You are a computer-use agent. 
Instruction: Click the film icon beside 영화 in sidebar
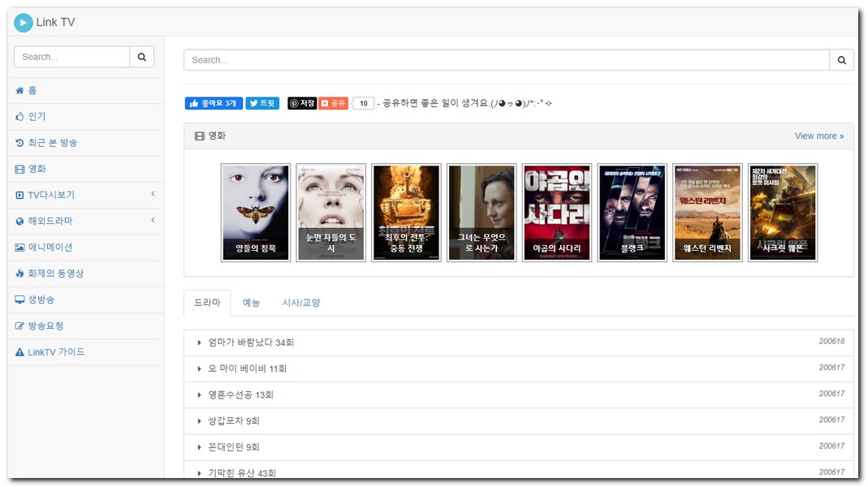point(20,169)
